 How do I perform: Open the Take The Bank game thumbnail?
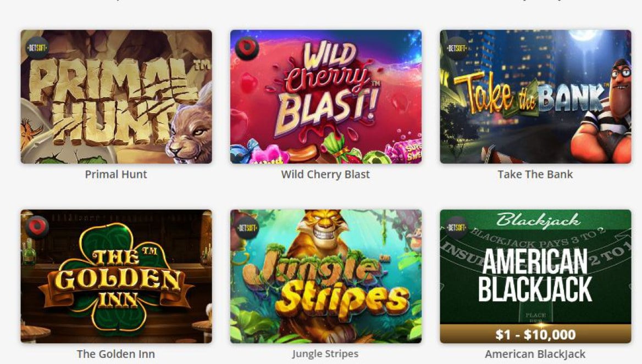(x=535, y=97)
